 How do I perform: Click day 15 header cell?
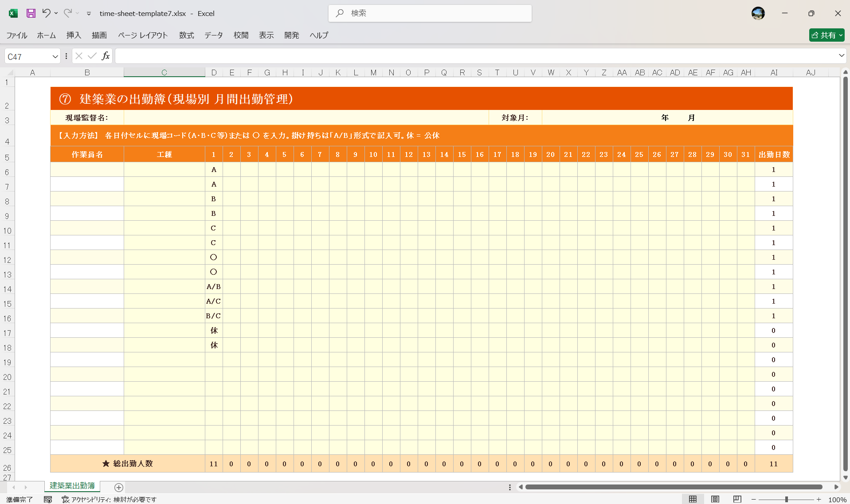pyautogui.click(x=462, y=155)
